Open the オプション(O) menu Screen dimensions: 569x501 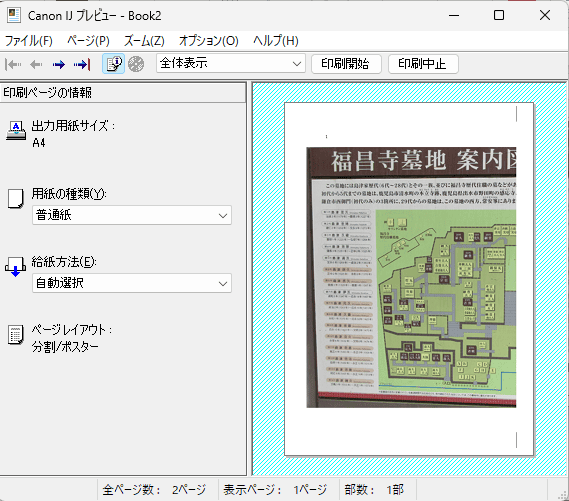point(209,41)
